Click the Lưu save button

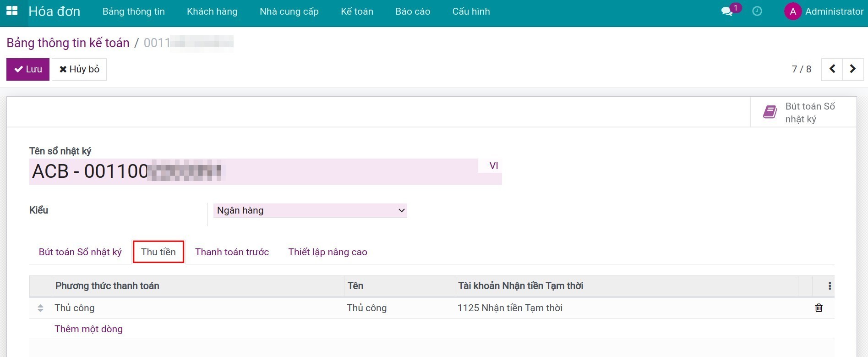pyautogui.click(x=28, y=69)
